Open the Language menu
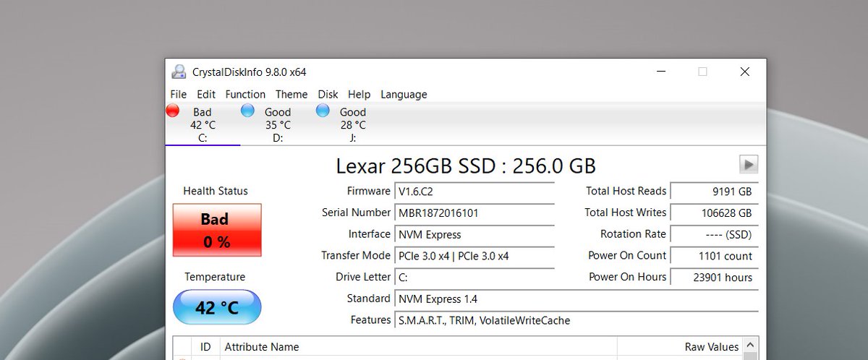868x360 pixels. pyautogui.click(x=404, y=94)
